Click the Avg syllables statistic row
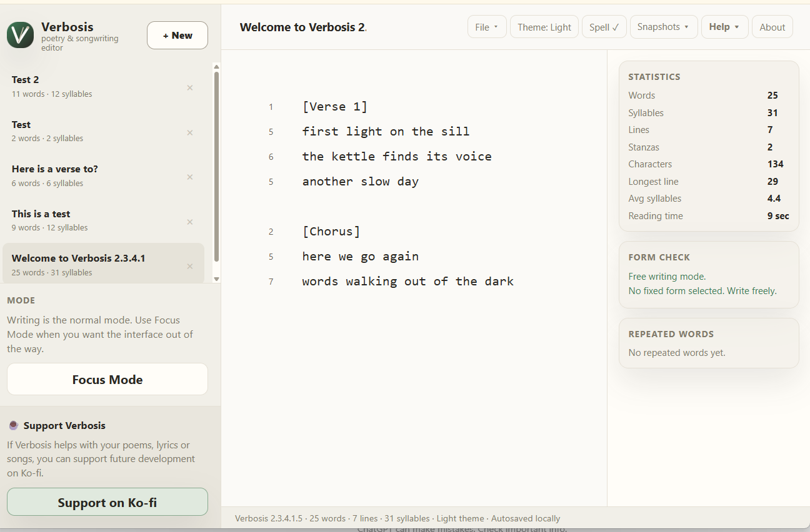 click(709, 199)
